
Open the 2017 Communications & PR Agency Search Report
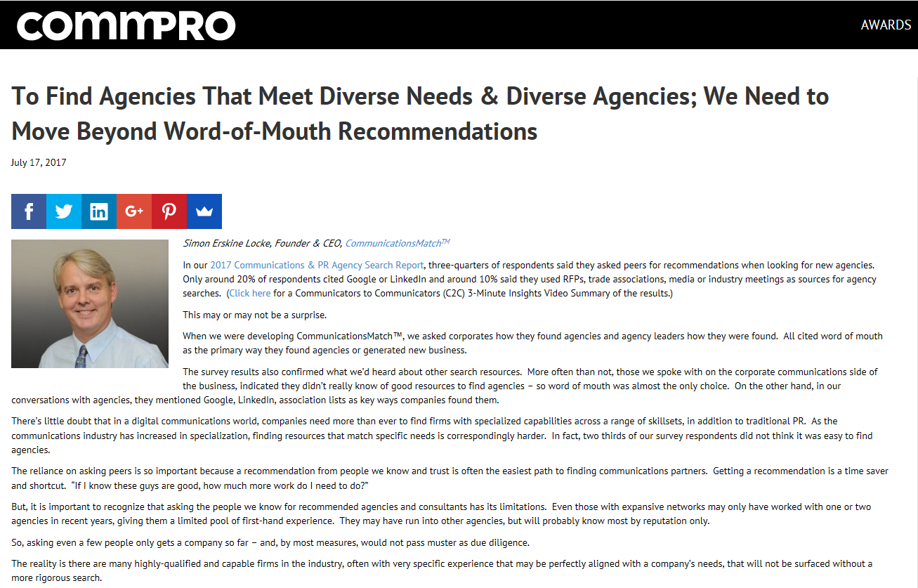click(x=317, y=265)
